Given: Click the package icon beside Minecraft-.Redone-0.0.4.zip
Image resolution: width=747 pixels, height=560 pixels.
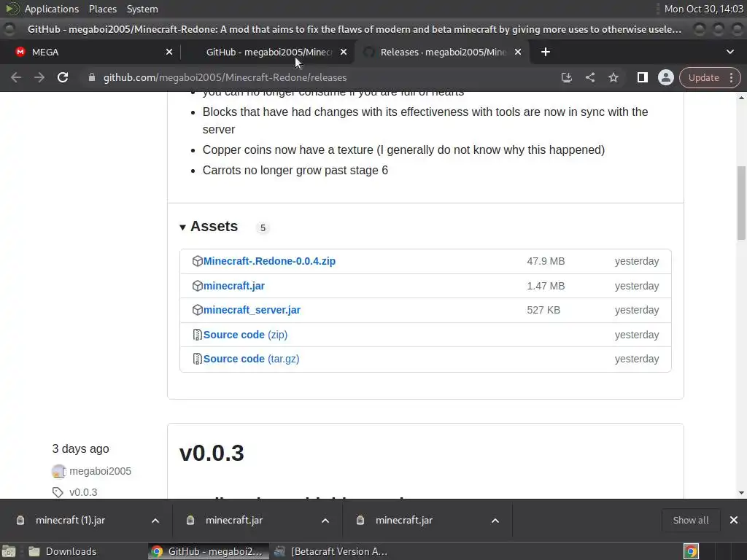Looking at the screenshot, I should tap(197, 261).
